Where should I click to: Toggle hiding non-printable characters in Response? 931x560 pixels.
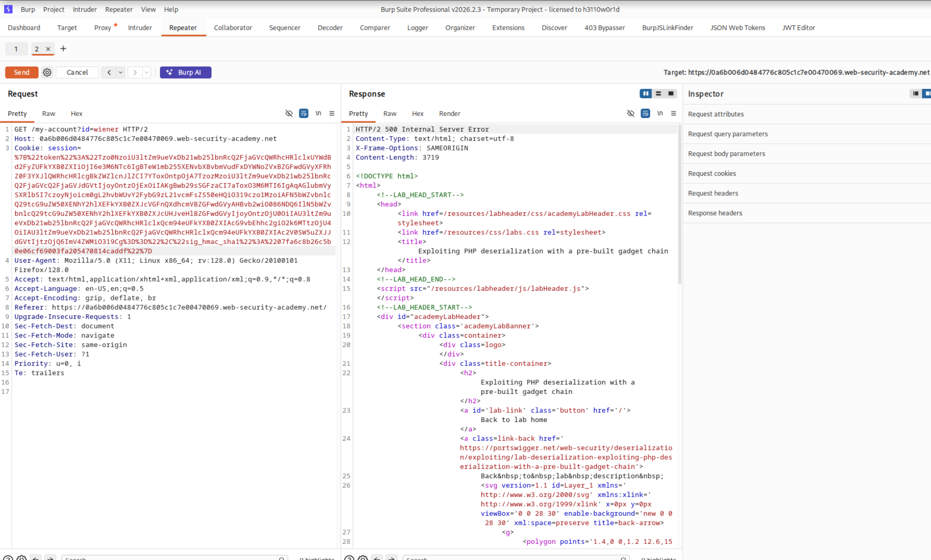[x=630, y=113]
